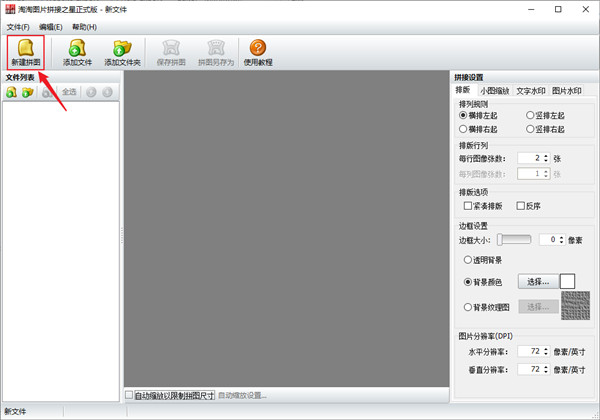Select the 竖排左起 radio button
Viewport: 600px width, 420px height.
pyautogui.click(x=531, y=116)
